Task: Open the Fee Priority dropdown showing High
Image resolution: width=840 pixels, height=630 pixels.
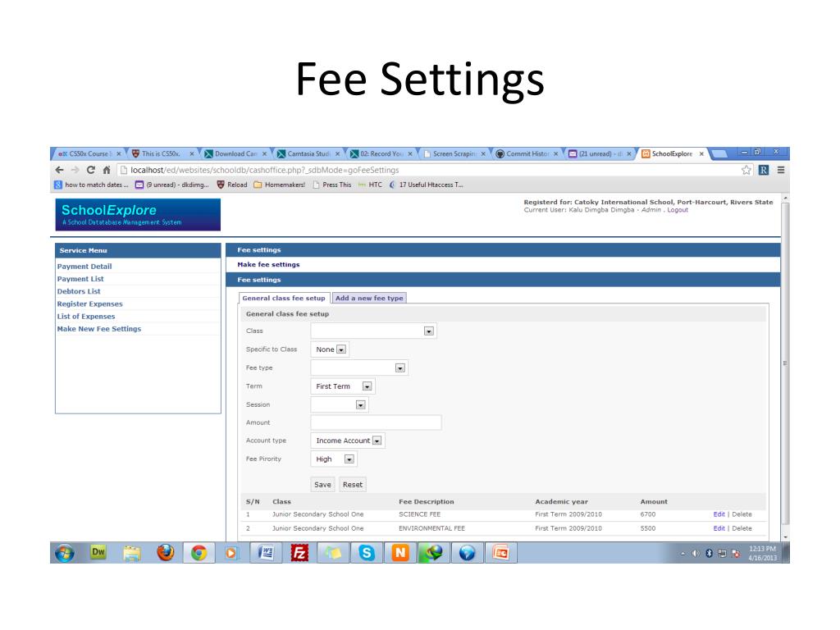Action: 333,459
